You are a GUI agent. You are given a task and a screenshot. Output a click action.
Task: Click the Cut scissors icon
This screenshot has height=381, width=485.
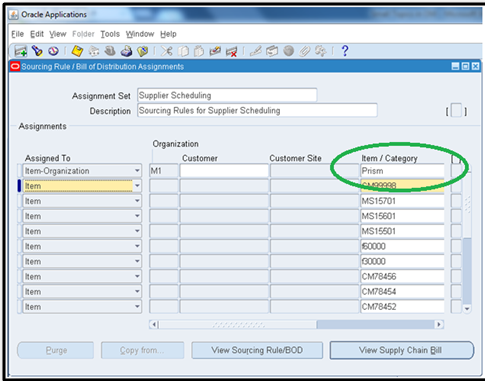167,51
